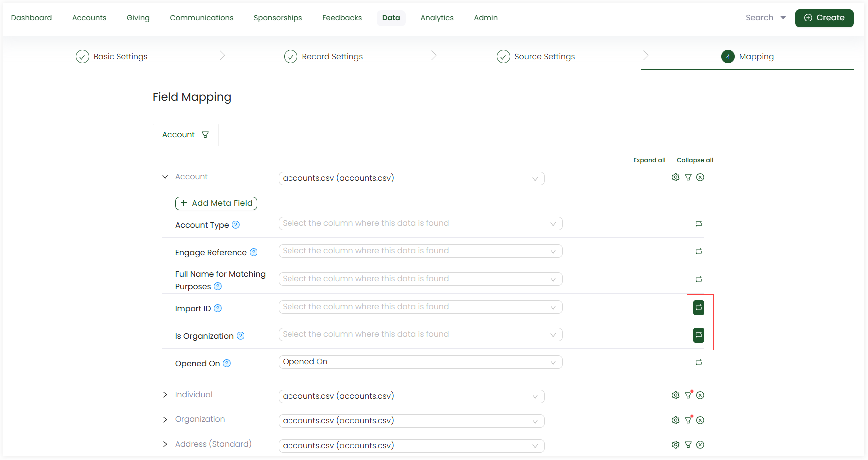Click swap icon for Engage Reference
This screenshot has width=868, height=460.
[x=699, y=251]
